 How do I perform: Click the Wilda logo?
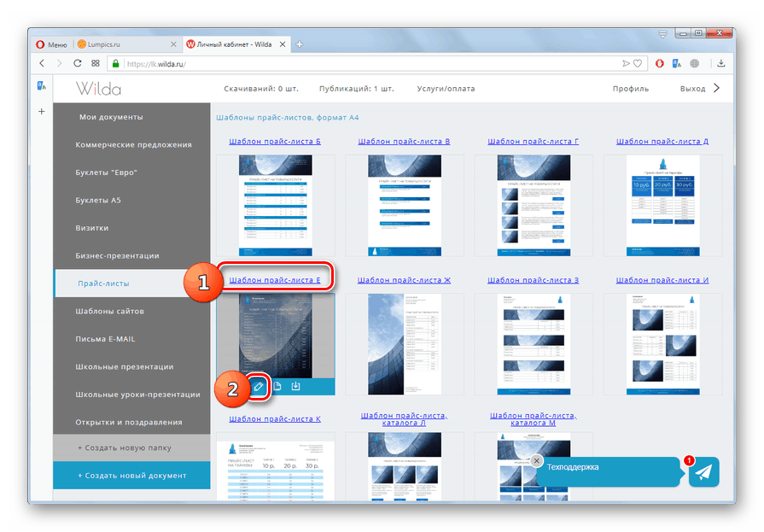tap(98, 89)
